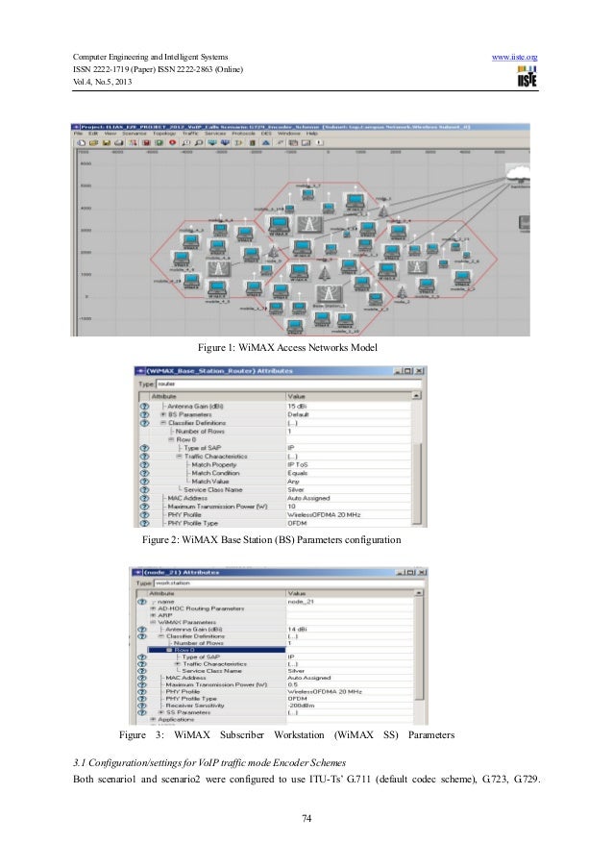
Task: Open the Help menu in project window
Action: click(x=312, y=134)
